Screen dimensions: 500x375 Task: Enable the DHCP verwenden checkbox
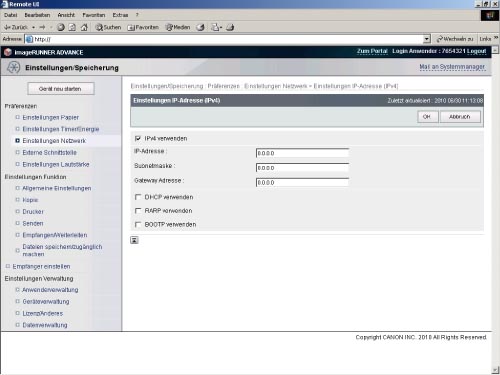point(138,197)
